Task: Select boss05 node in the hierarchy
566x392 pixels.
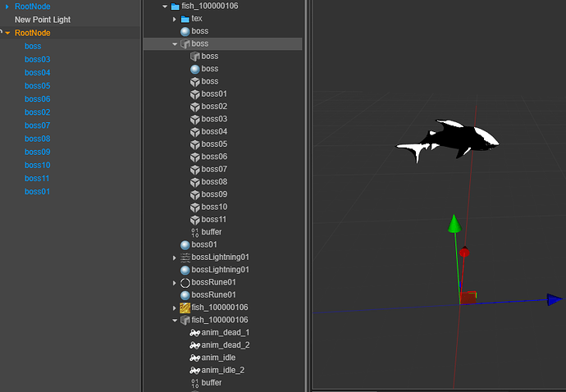Action: 38,86
